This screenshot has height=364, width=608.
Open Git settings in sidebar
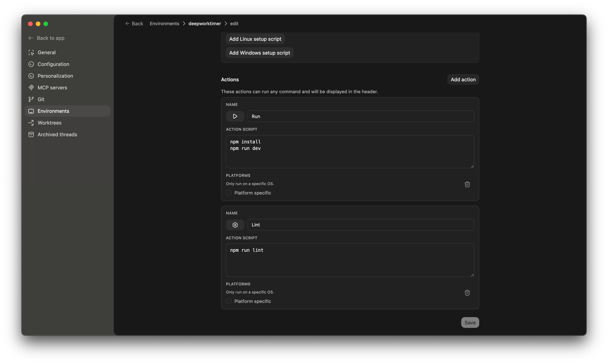(x=41, y=99)
